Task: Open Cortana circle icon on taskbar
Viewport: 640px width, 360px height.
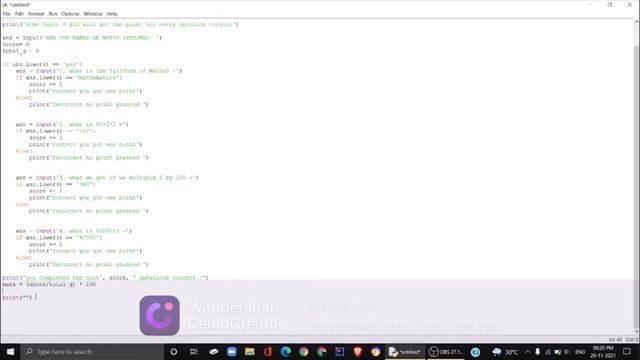Action: point(173,352)
